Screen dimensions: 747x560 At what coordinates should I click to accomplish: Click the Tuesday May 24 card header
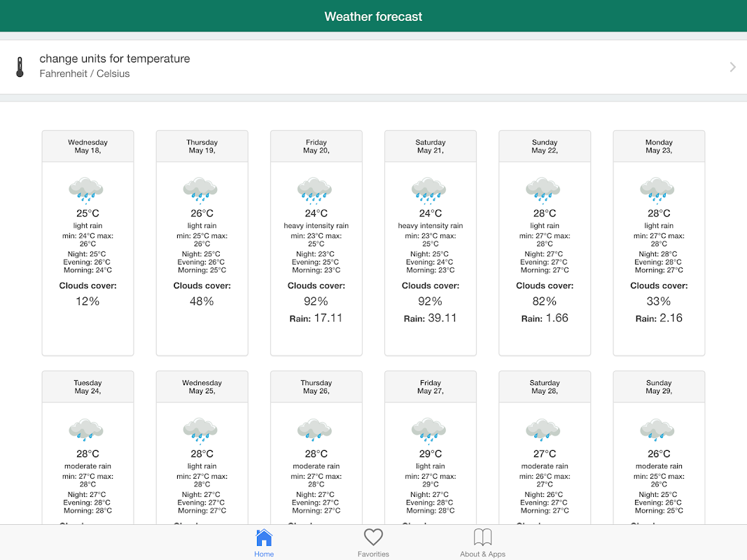88,386
